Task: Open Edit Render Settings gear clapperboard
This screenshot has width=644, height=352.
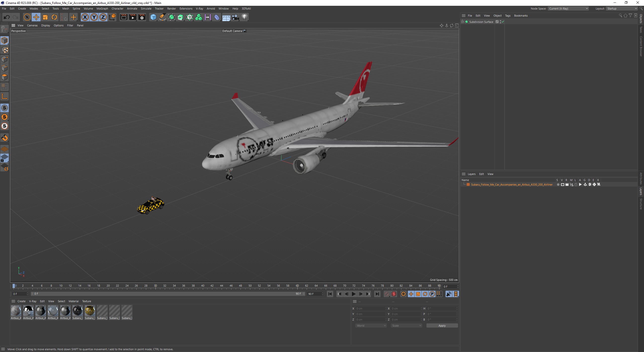Action: click(x=142, y=17)
